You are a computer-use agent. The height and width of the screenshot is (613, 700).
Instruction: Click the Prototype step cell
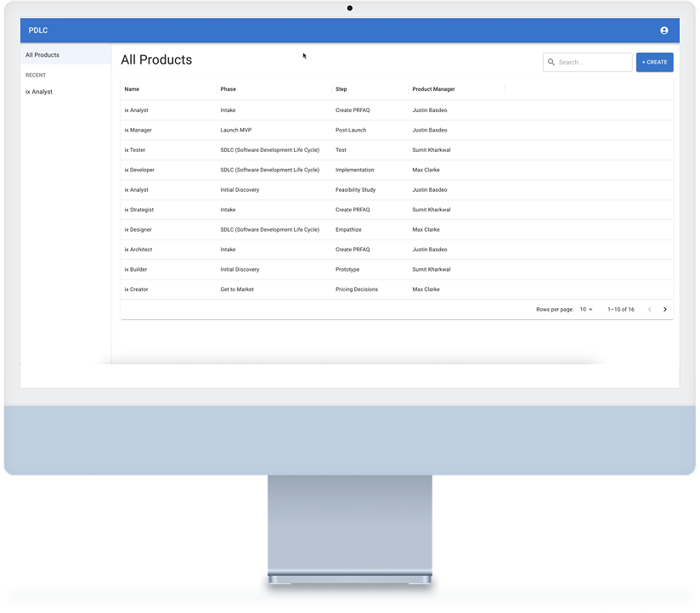(347, 269)
